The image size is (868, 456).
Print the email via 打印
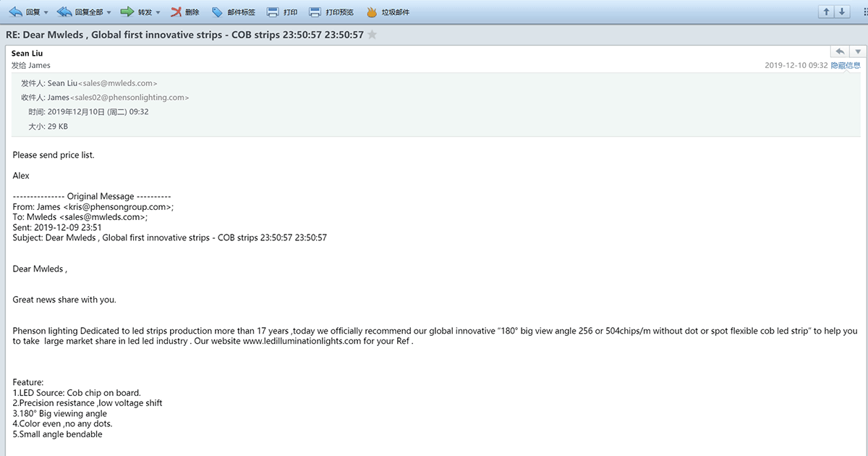click(x=282, y=12)
